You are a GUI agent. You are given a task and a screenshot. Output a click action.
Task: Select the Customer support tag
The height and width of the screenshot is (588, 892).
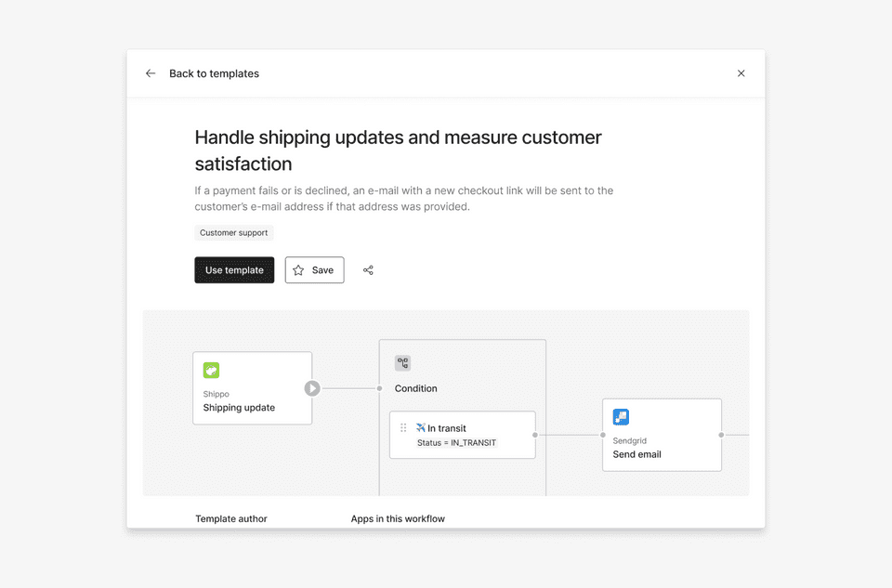234,232
